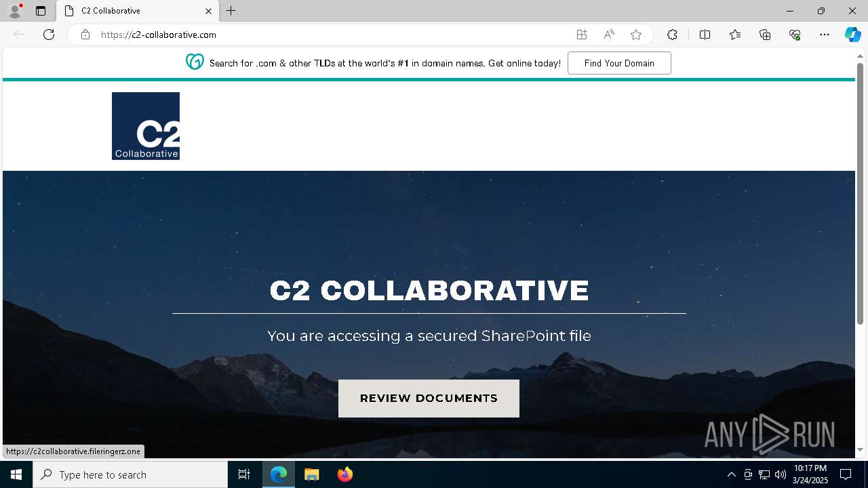Click the scrollbar down arrow

pyautogui.click(x=860, y=449)
